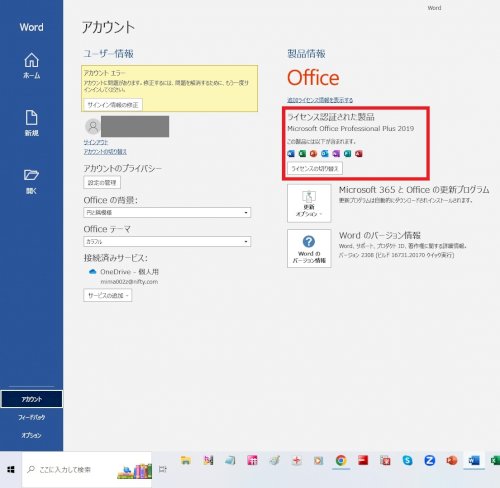Click the 'OneDrive - 個人用' service entry
Image resolution: width=500 pixels, height=488 pixels.
click(x=129, y=272)
